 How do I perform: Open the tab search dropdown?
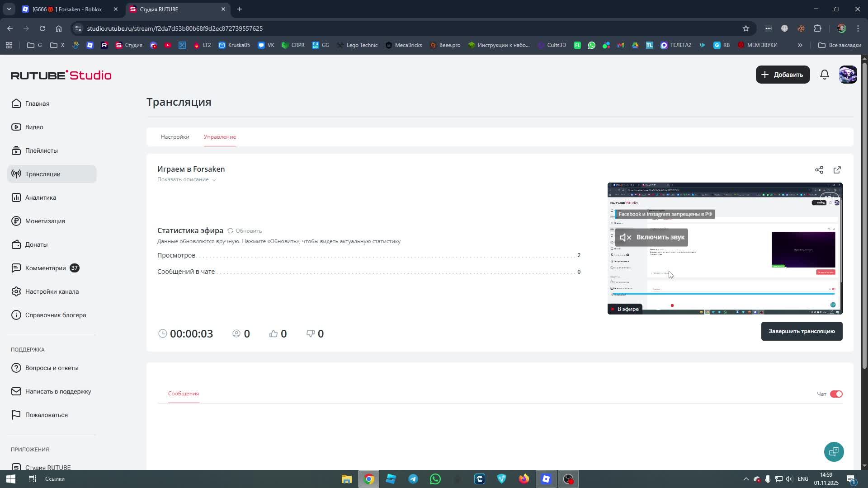(9, 9)
